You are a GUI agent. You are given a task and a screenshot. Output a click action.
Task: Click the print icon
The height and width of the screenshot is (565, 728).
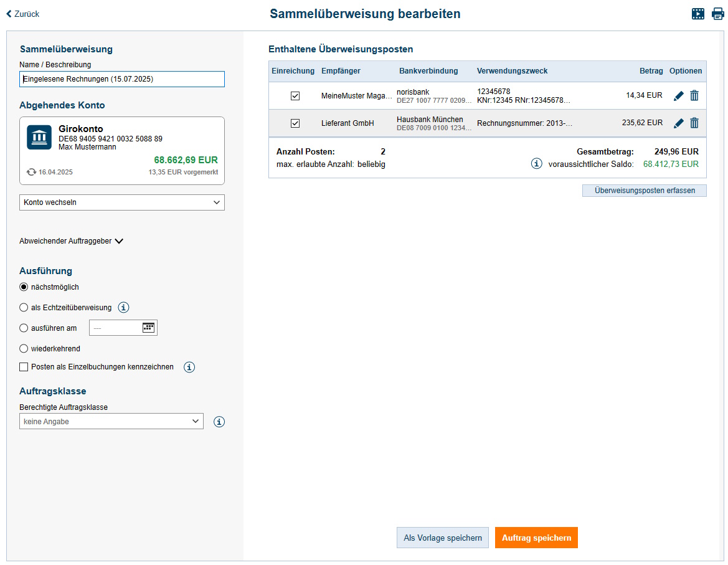(x=717, y=14)
